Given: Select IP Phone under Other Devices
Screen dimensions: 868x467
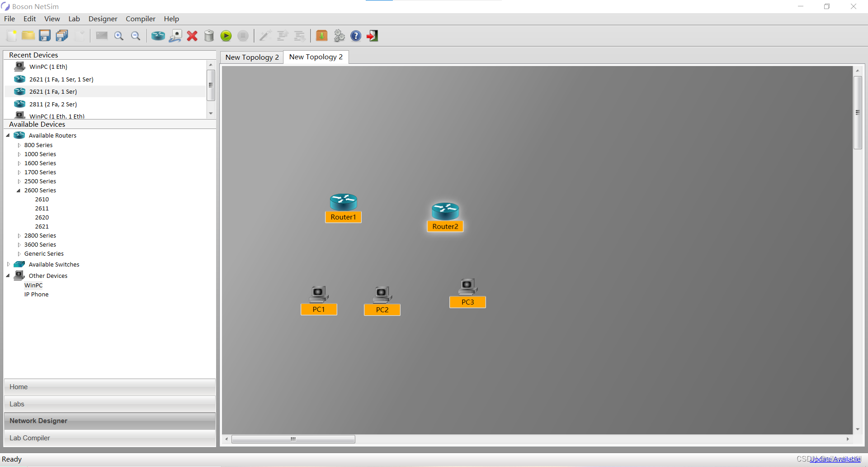Looking at the screenshot, I should click(x=37, y=295).
